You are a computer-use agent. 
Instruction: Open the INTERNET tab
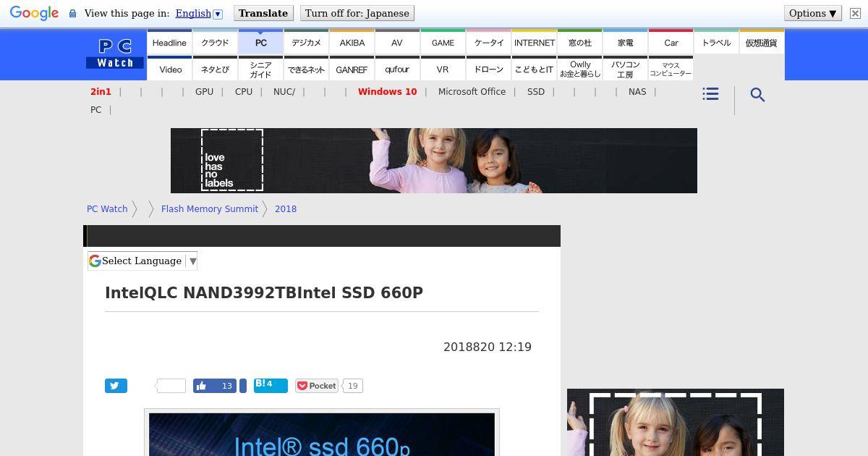click(x=535, y=43)
